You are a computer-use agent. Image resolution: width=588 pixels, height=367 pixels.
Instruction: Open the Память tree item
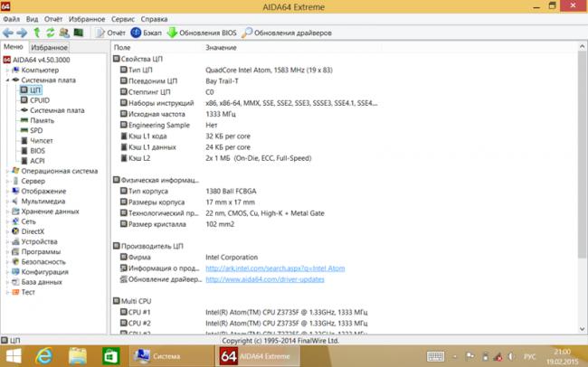coord(37,120)
